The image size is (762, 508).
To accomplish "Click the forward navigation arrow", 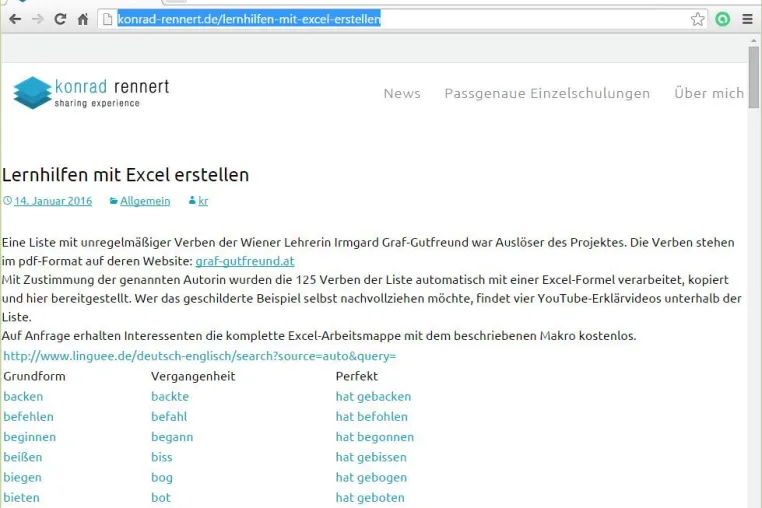I will coord(37,19).
